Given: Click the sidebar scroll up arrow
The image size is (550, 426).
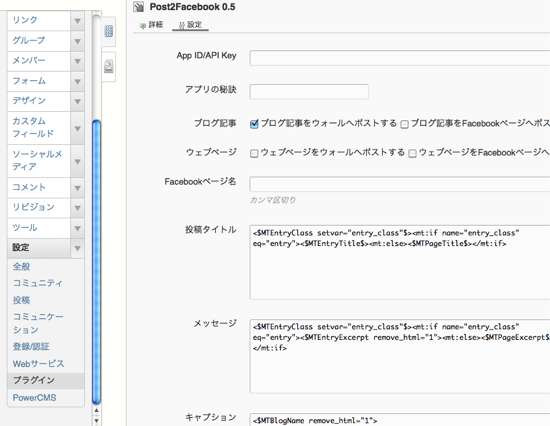Looking at the screenshot, I should [x=96, y=410].
